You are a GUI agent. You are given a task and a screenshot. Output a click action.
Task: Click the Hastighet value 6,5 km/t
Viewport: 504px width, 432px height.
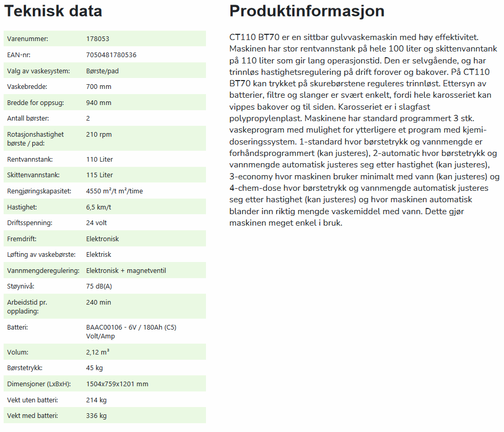[99, 207]
